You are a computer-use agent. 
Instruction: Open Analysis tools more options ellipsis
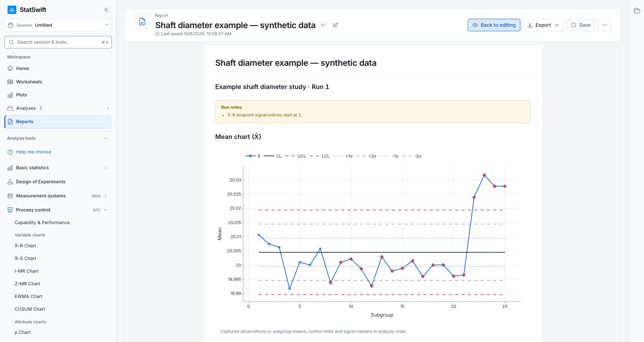pos(106,138)
